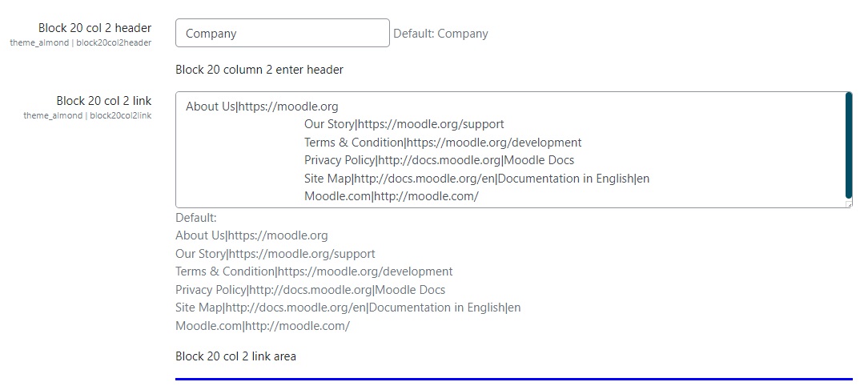Click 'Moodle.com|http://moodle.com/' line inside textarea

coord(392,196)
